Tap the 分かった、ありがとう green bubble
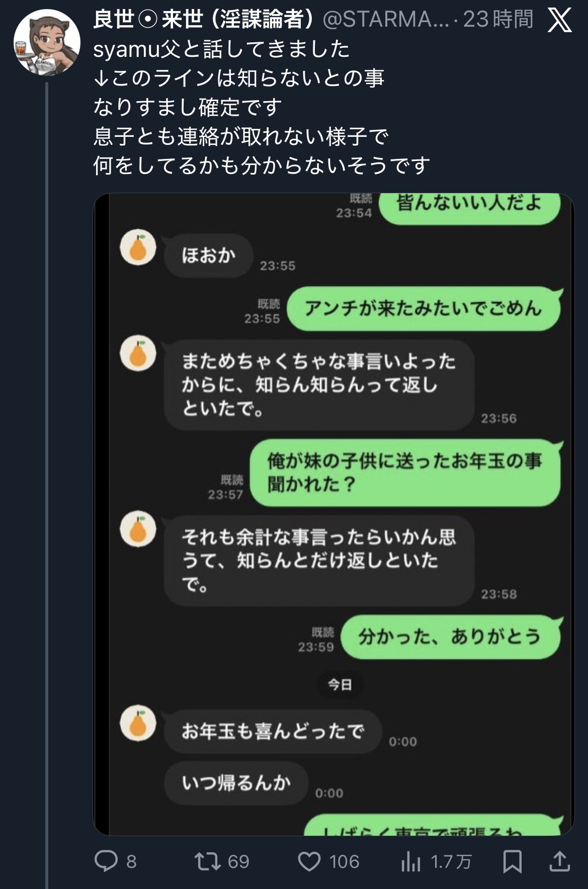Viewport: 588px width, 889px height. click(x=449, y=637)
